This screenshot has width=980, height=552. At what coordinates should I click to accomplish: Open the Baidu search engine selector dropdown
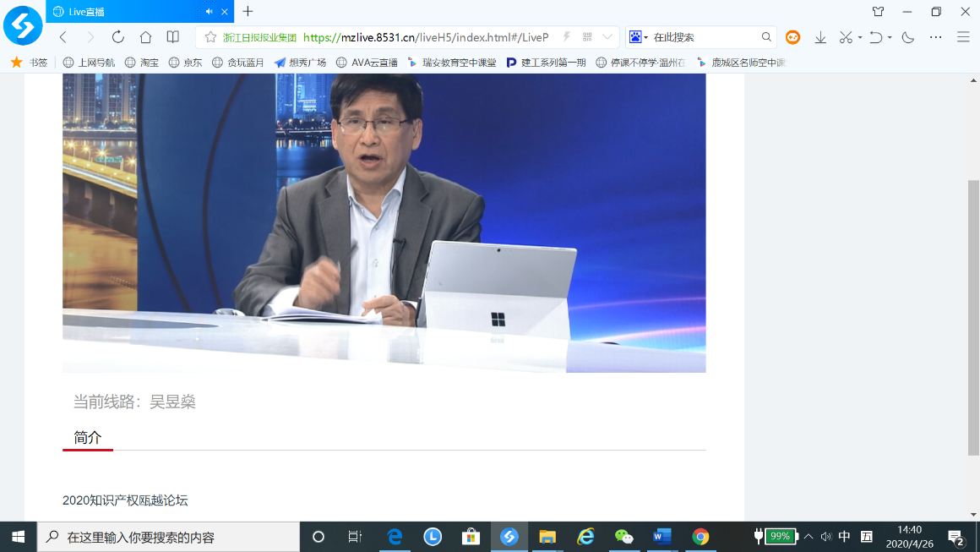point(638,37)
